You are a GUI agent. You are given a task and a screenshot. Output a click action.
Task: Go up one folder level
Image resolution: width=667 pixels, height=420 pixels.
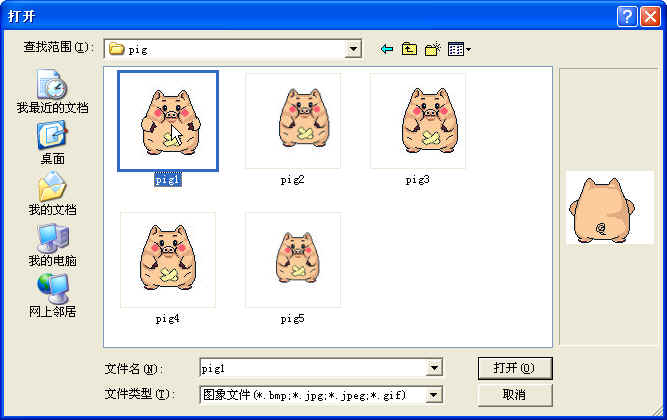pyautogui.click(x=409, y=49)
